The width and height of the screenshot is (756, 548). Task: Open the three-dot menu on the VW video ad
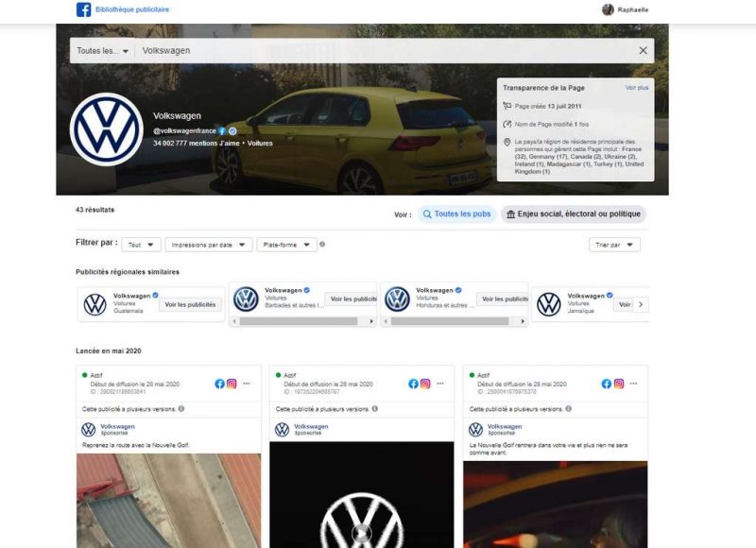pos(440,384)
